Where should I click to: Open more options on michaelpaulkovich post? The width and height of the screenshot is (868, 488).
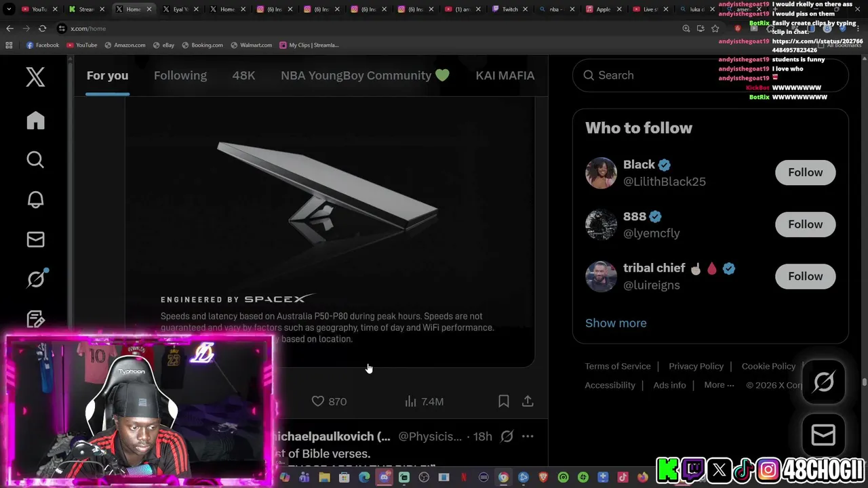click(x=528, y=436)
